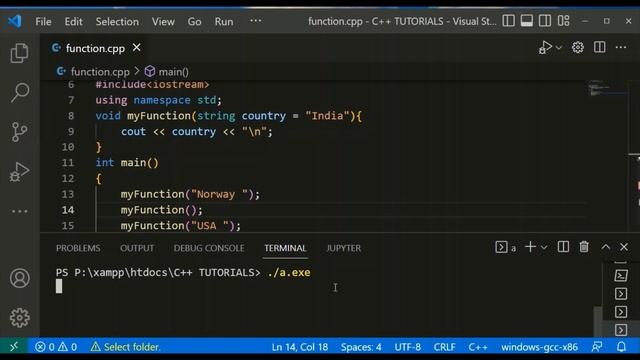Open the File menu

43,21
